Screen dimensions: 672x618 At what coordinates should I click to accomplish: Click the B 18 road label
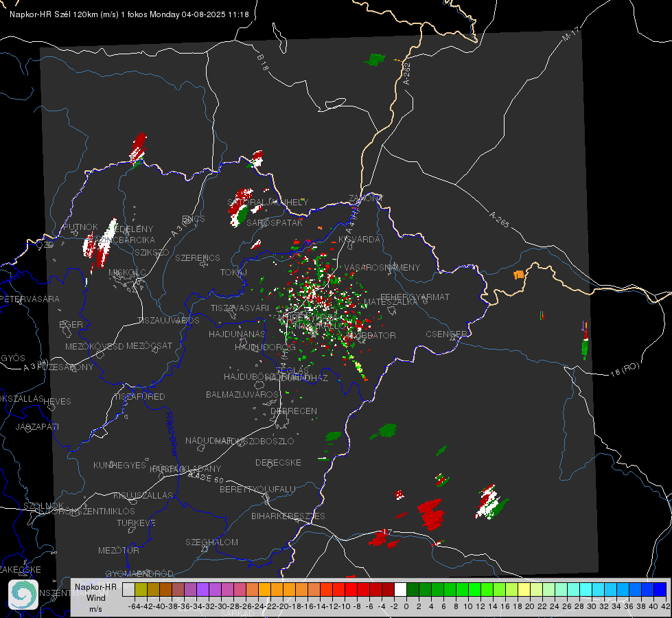click(x=263, y=62)
